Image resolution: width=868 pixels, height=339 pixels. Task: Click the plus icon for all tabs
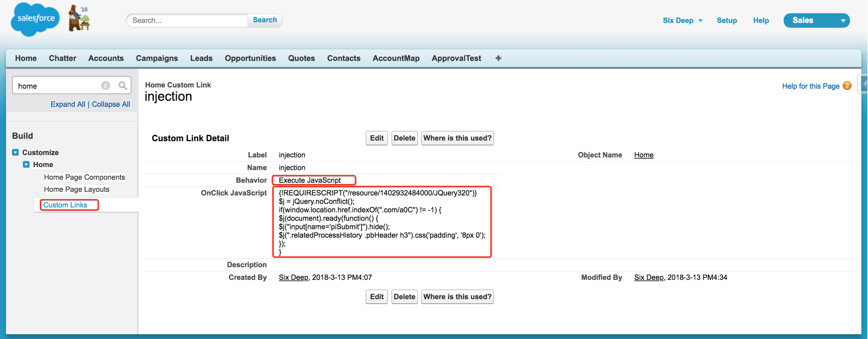pos(498,58)
